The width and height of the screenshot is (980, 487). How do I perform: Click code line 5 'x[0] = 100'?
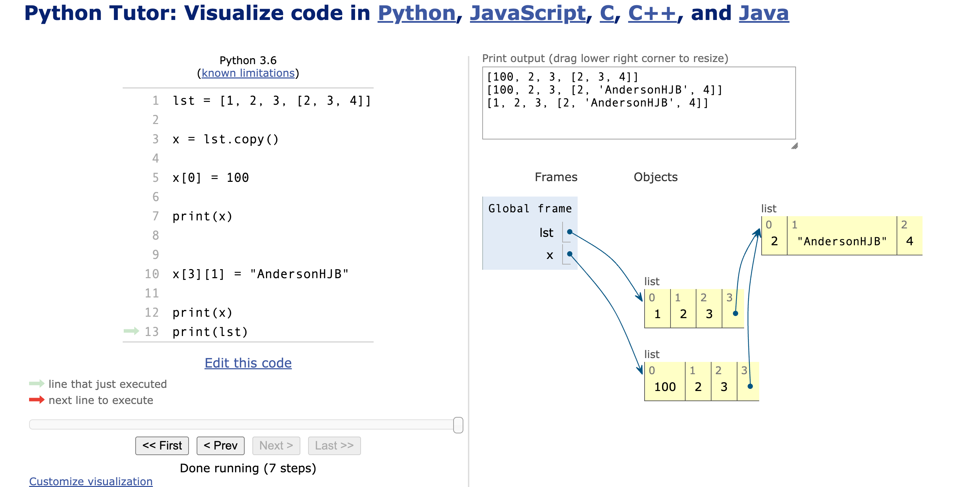pyautogui.click(x=210, y=178)
